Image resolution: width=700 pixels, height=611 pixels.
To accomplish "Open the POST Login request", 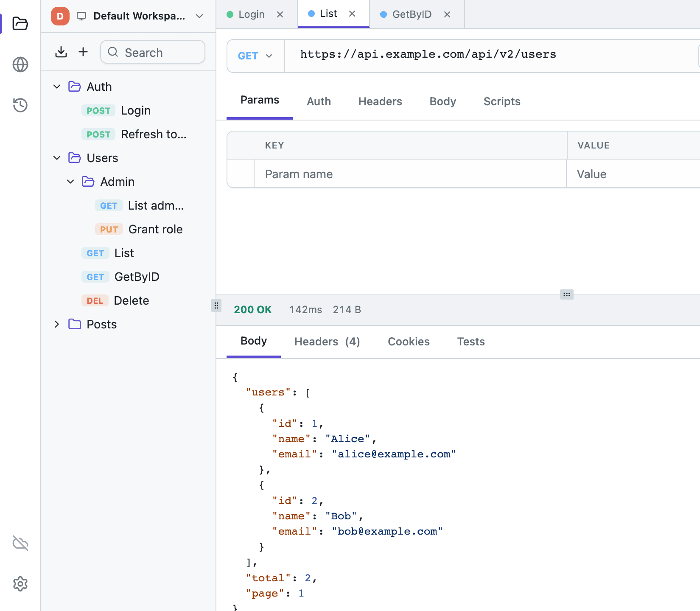I will [128, 110].
